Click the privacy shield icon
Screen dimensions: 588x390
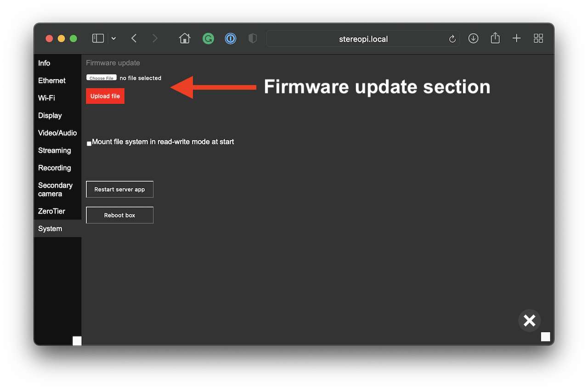pyautogui.click(x=252, y=39)
